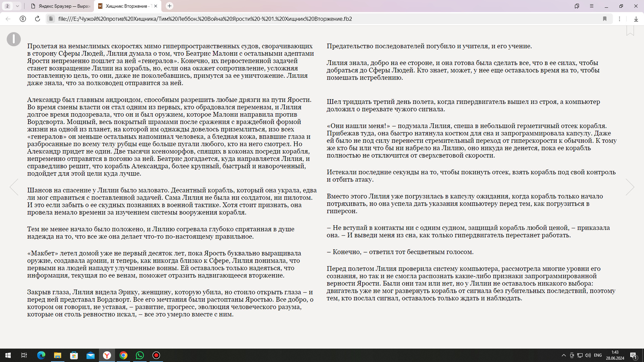Turn to the previous book page

pos(14,187)
